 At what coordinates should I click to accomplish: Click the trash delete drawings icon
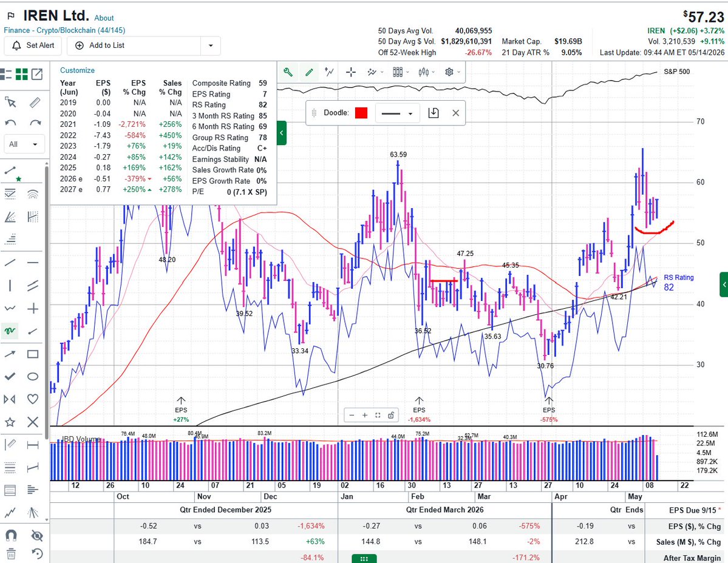(x=11, y=553)
